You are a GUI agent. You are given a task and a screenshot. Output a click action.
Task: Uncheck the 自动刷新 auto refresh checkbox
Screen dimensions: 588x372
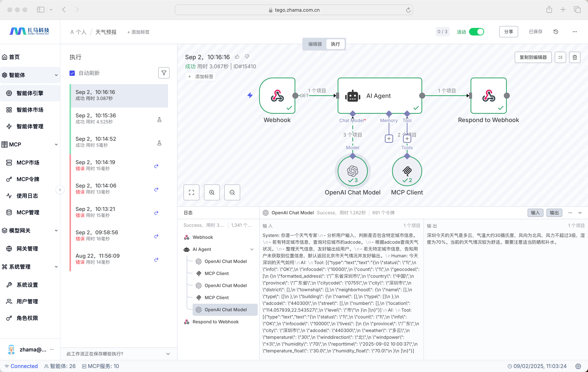tap(72, 73)
